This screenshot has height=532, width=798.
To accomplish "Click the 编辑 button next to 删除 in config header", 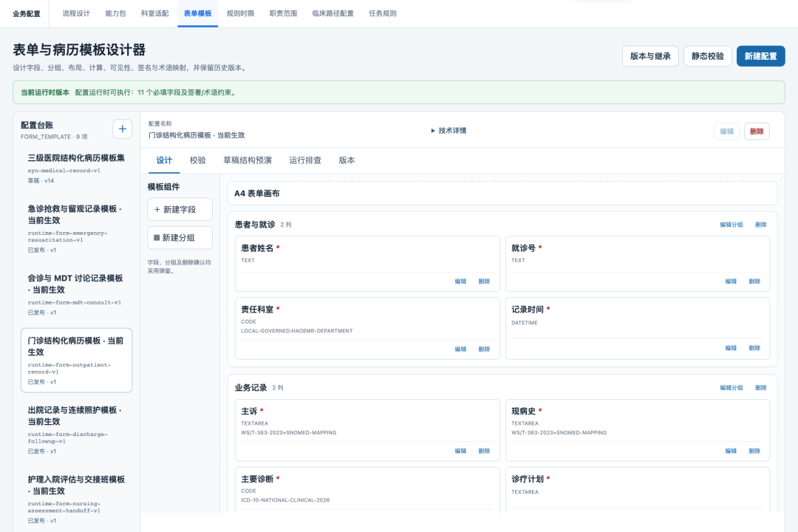I will (x=727, y=132).
